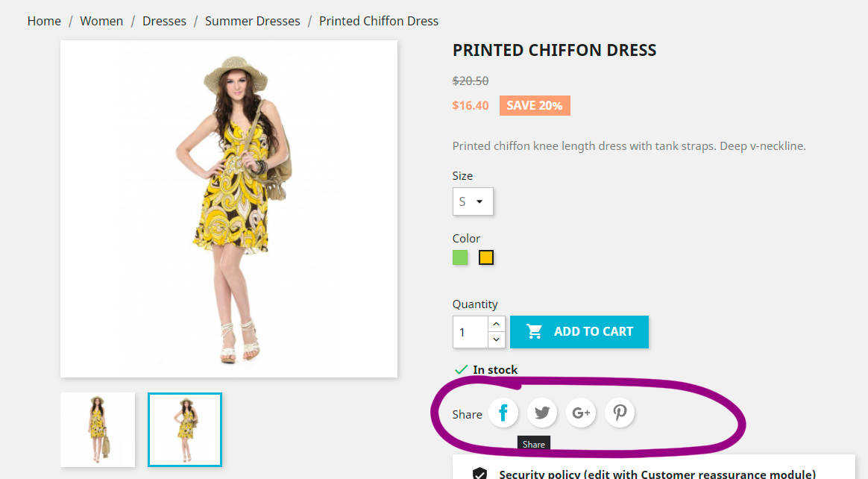This screenshot has height=479, width=868.
Task: Click the quantity input field
Action: coord(471,332)
